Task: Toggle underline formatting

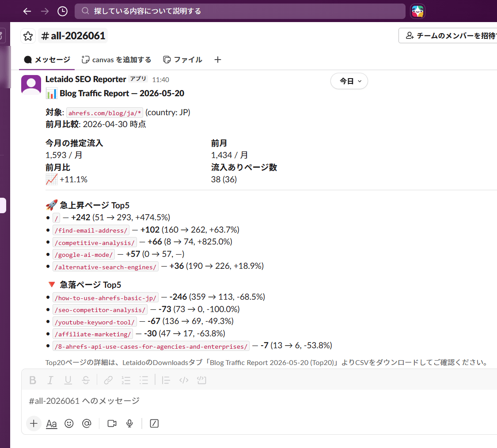Action: coord(68,380)
